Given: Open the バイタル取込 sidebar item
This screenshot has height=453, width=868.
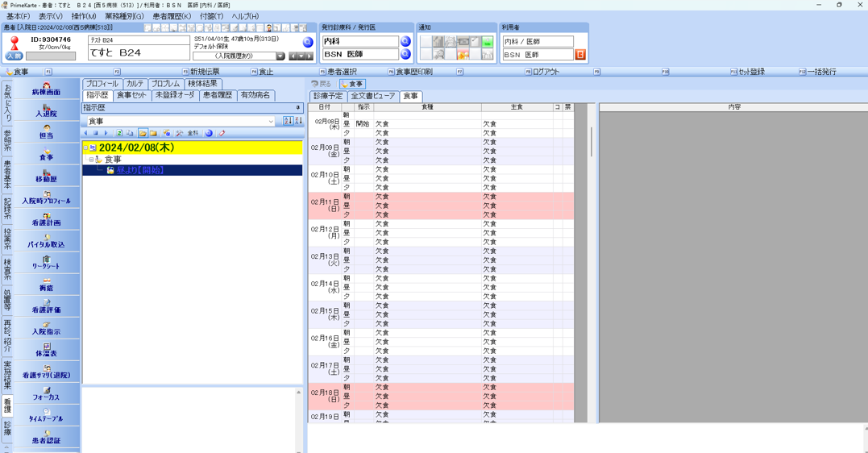Looking at the screenshot, I should pos(47,242).
